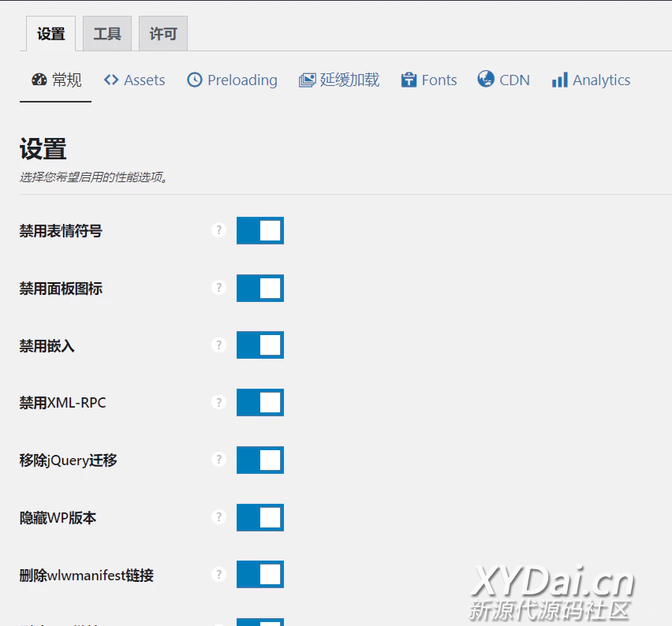Turn off the 禁用XML-RPC switch
672x626 pixels.
(x=260, y=402)
